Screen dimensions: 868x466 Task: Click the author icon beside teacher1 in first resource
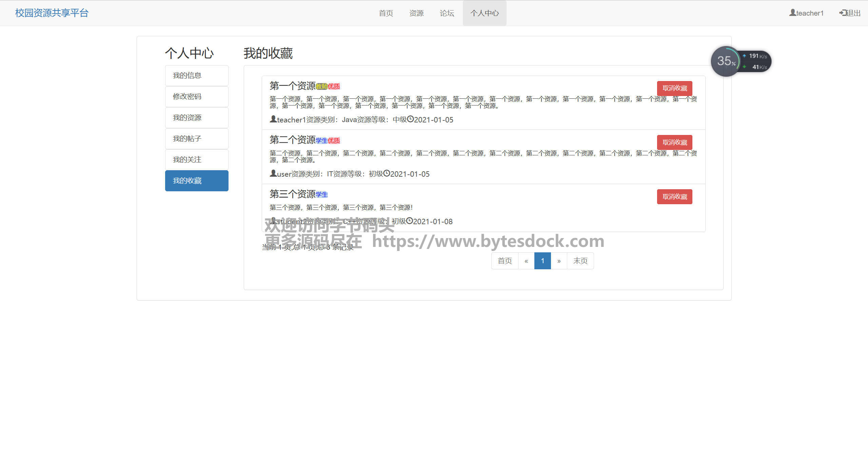(x=273, y=119)
